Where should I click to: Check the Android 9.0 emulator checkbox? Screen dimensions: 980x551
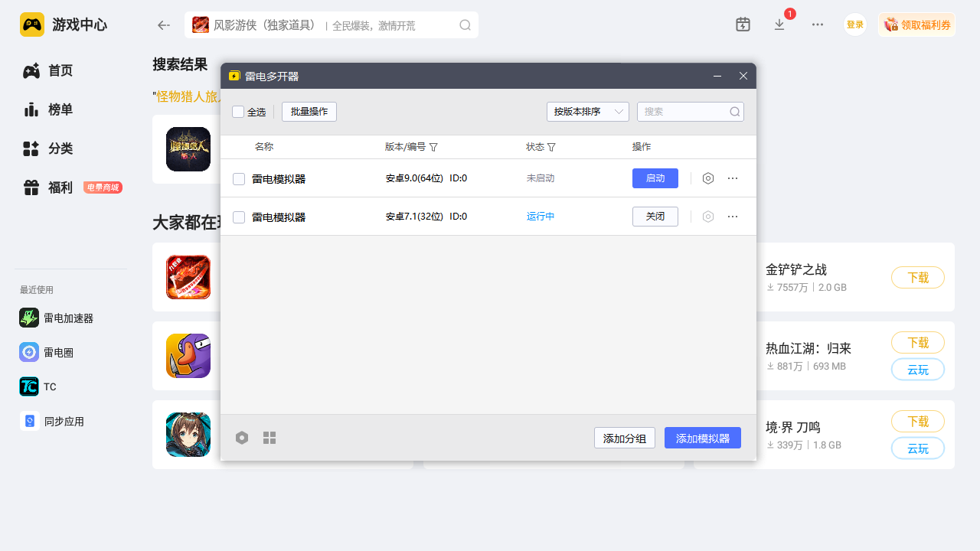tap(239, 179)
